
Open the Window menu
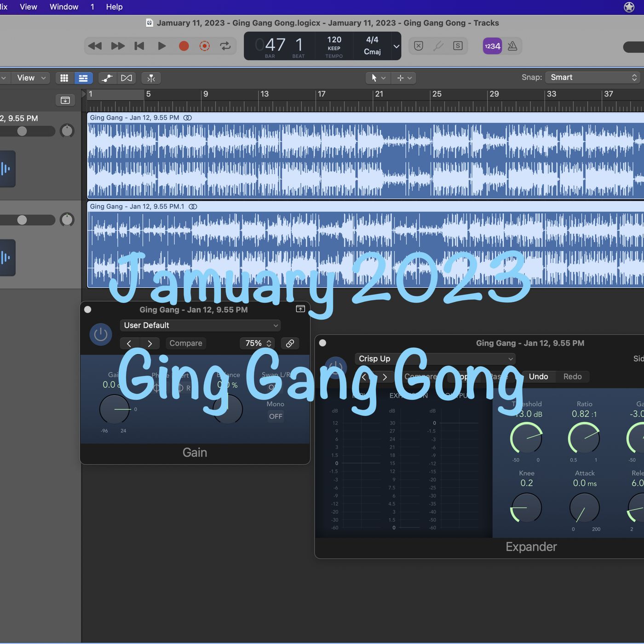pyautogui.click(x=64, y=7)
